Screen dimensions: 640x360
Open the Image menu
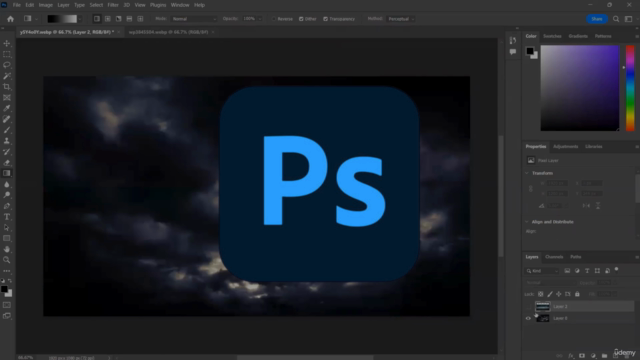coord(45,5)
